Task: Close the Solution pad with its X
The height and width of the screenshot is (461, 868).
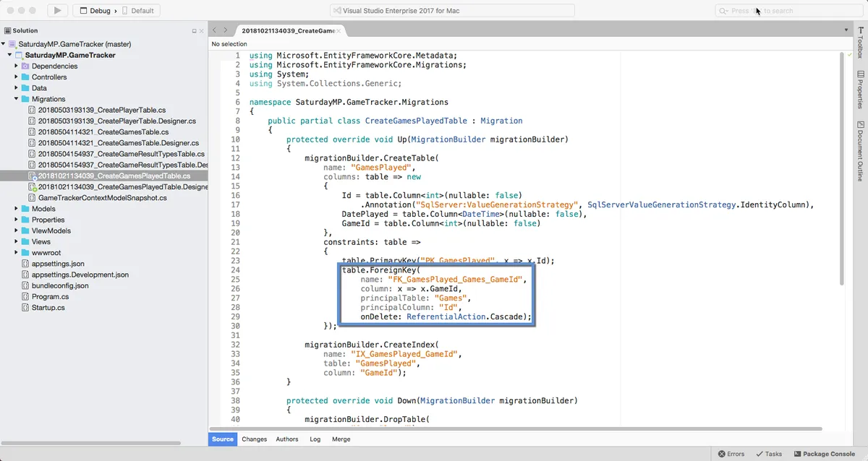Action: [201, 31]
